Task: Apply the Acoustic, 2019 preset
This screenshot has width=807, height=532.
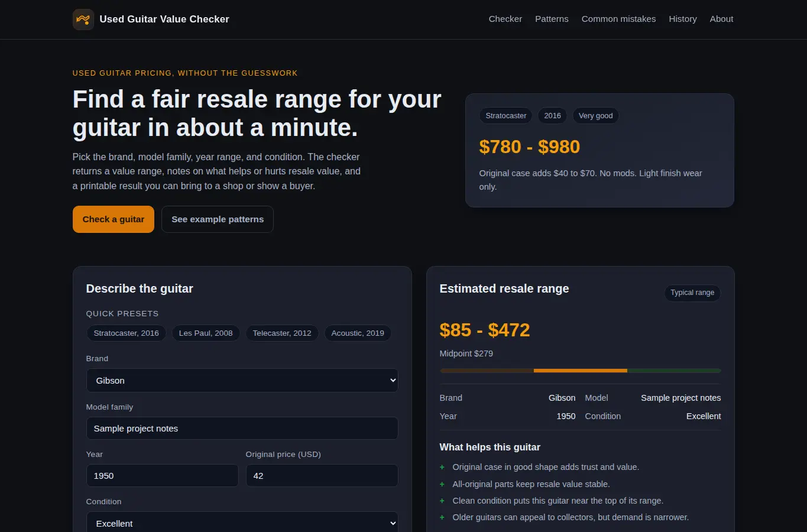Action: coord(358,333)
